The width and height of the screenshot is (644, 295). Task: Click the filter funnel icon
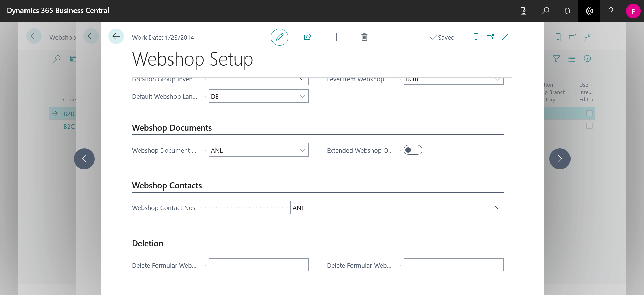[556, 59]
